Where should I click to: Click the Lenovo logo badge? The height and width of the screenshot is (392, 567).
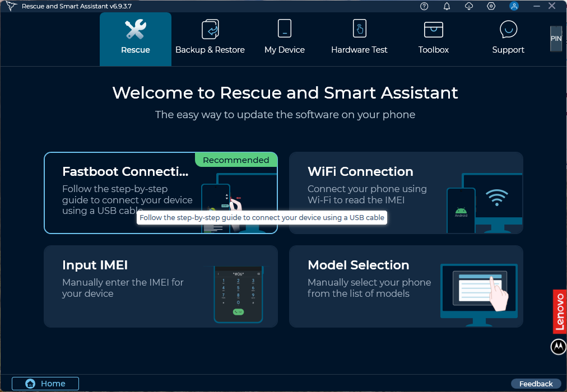559,311
